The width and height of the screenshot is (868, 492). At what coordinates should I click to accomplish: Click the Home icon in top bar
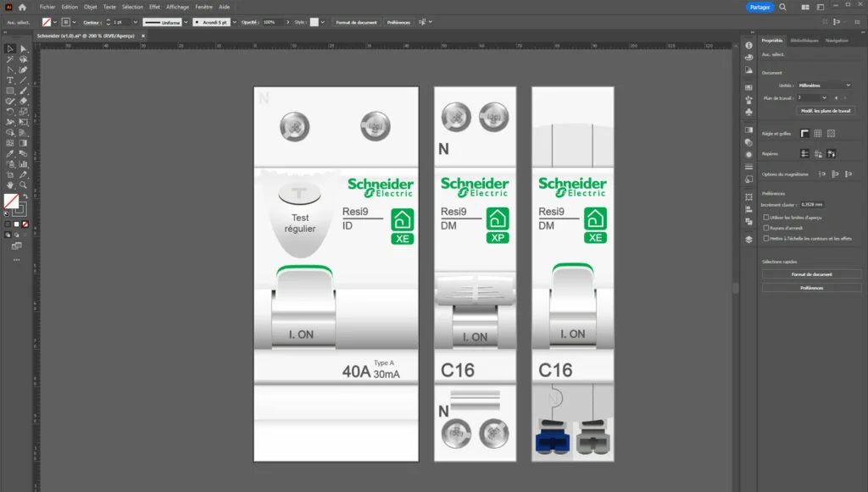pos(22,7)
